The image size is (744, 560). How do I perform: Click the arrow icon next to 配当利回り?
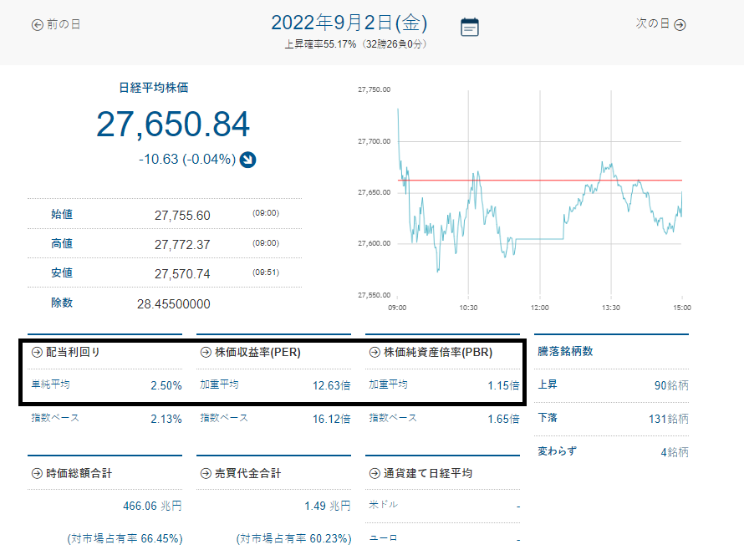[x=37, y=352]
